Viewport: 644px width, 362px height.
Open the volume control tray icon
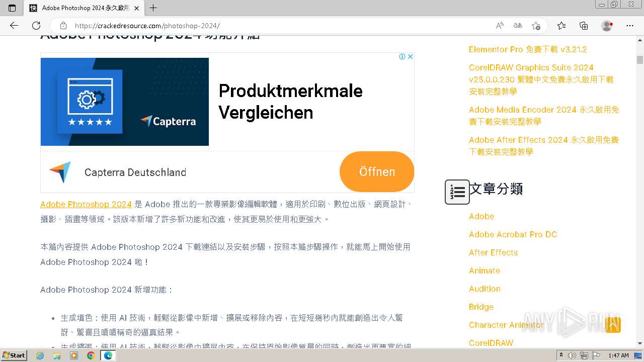pos(572,355)
